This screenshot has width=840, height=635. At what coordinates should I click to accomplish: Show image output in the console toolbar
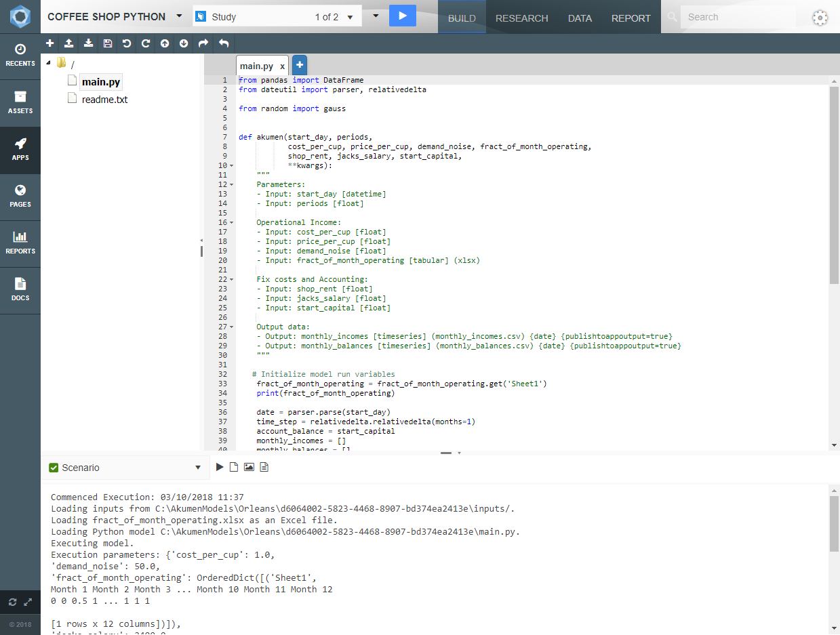click(x=249, y=467)
